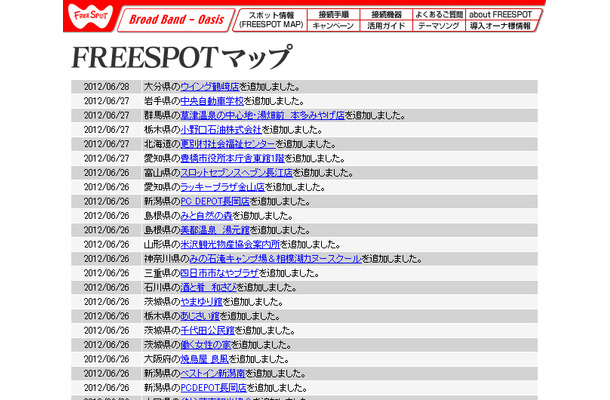Click 富山県の text in the list
The height and width of the screenshot is (400, 610).
162,173
